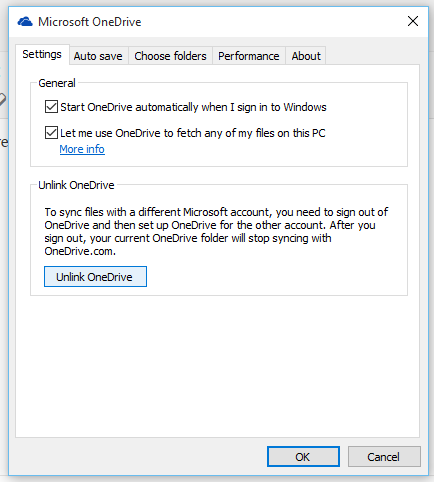This screenshot has height=482, width=434.
Task: Show the About tab
Action: tap(306, 56)
